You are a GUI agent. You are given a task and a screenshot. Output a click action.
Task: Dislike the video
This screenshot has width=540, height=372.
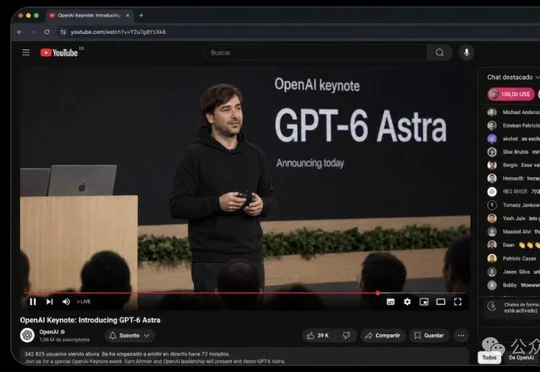[346, 335]
